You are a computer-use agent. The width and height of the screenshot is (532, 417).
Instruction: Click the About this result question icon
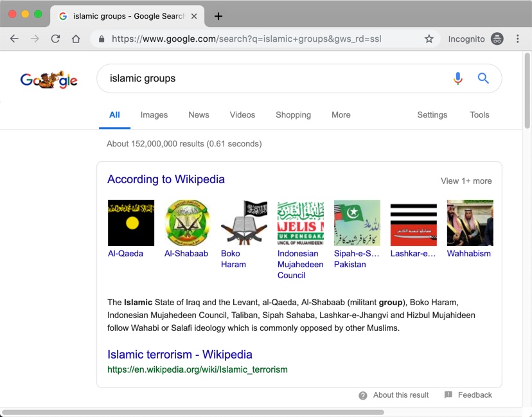pos(362,395)
